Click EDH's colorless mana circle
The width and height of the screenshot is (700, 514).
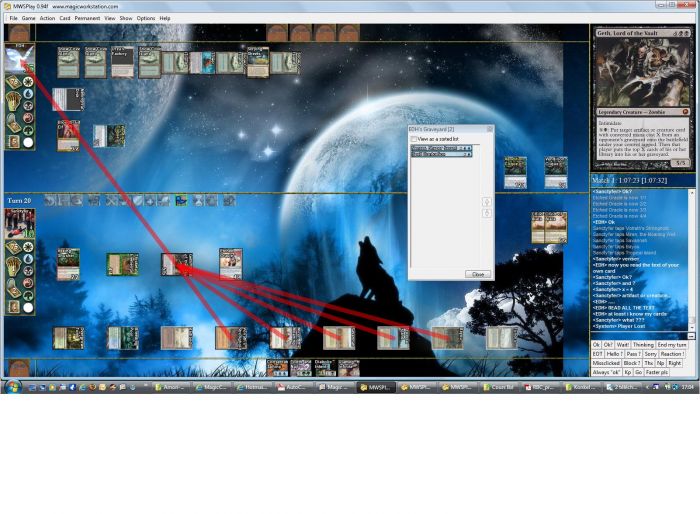[28, 142]
